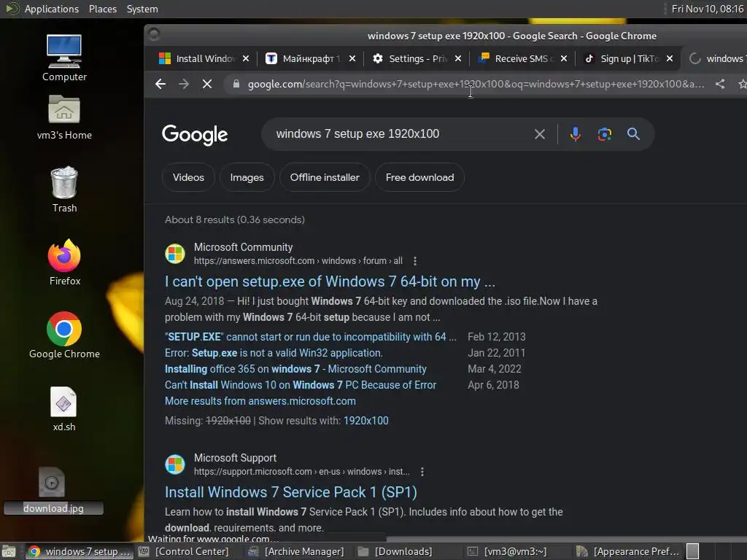Viewport: 747px width, 560px height.
Task: Close the Install Windows tab
Action: 245,58
